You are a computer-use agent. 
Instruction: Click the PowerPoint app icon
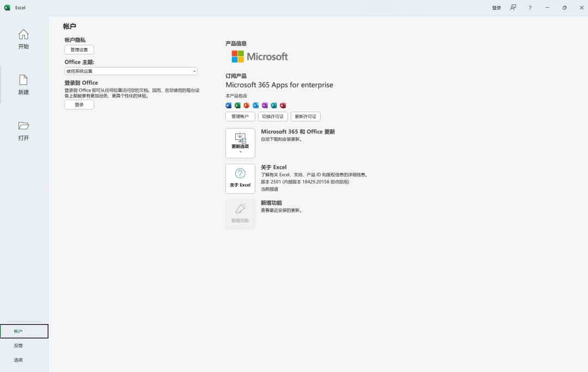[247, 105]
